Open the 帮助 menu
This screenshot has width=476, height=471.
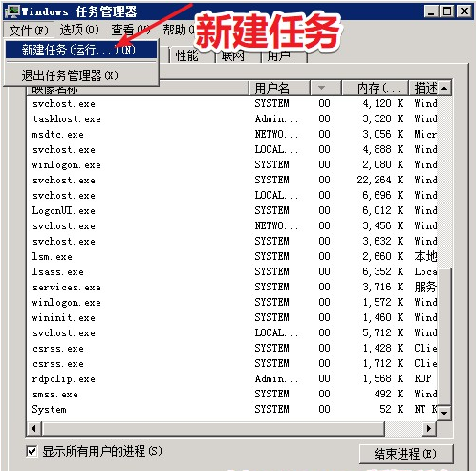(x=179, y=31)
